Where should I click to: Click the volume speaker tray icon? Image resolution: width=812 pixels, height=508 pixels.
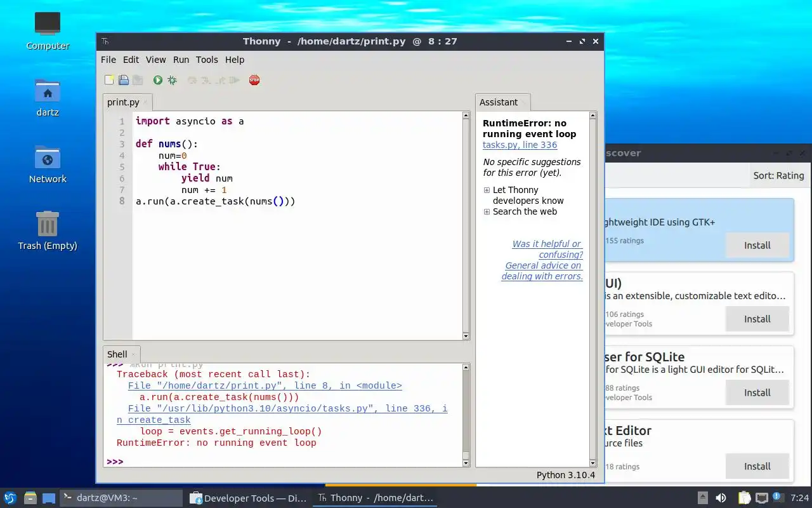click(721, 498)
